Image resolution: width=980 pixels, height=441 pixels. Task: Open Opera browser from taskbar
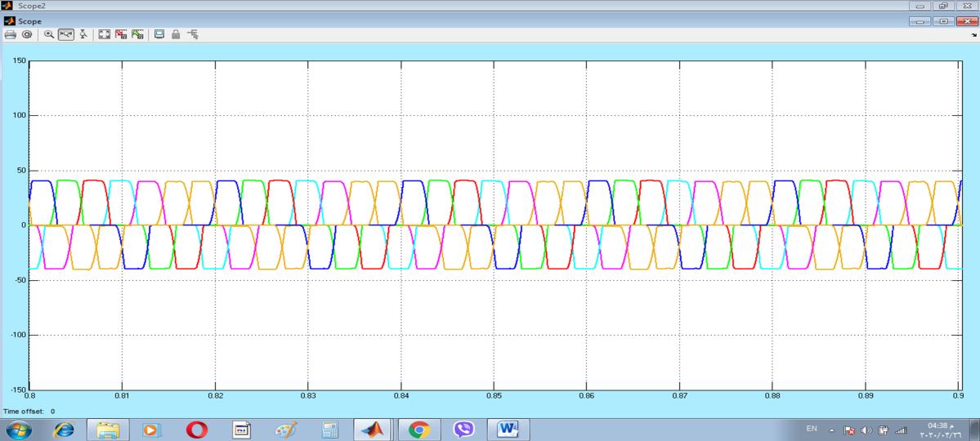click(197, 430)
